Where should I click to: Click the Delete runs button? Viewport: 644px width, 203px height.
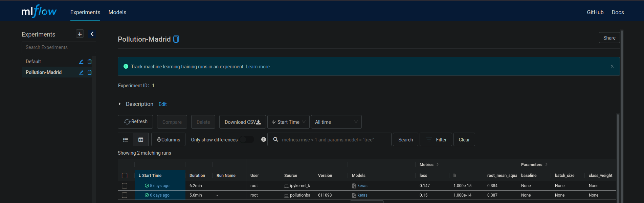[x=203, y=122]
